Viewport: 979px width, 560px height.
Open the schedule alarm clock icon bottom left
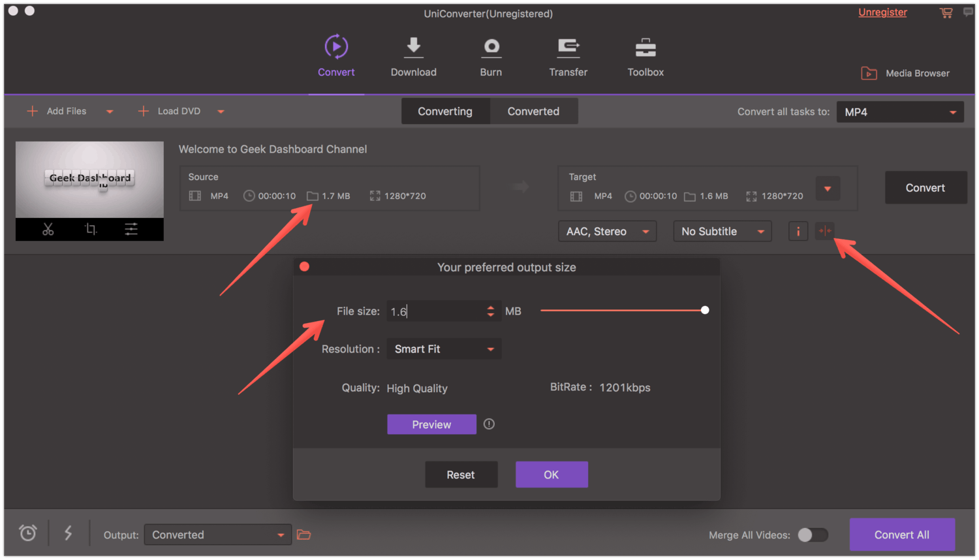click(27, 533)
